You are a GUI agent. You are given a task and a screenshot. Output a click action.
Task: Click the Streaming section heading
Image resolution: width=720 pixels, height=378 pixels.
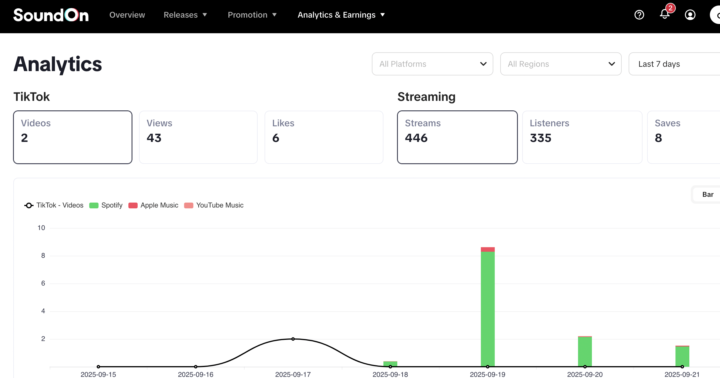tap(427, 97)
